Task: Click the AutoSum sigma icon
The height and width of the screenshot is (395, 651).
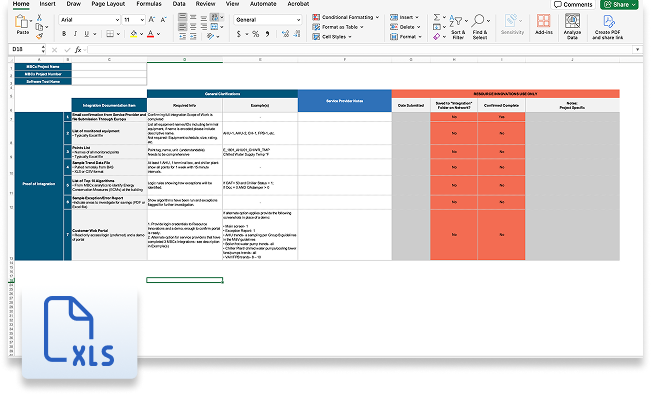Action: (x=437, y=17)
